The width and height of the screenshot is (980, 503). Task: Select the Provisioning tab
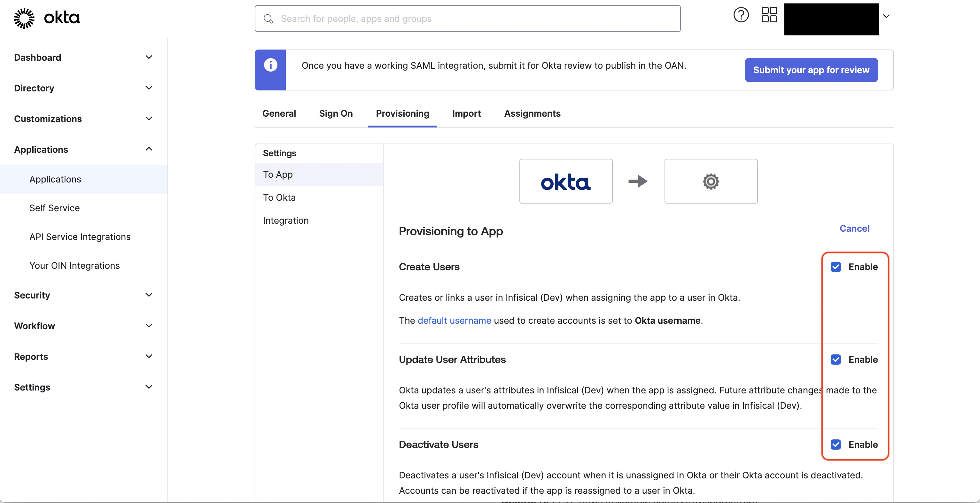coord(402,113)
